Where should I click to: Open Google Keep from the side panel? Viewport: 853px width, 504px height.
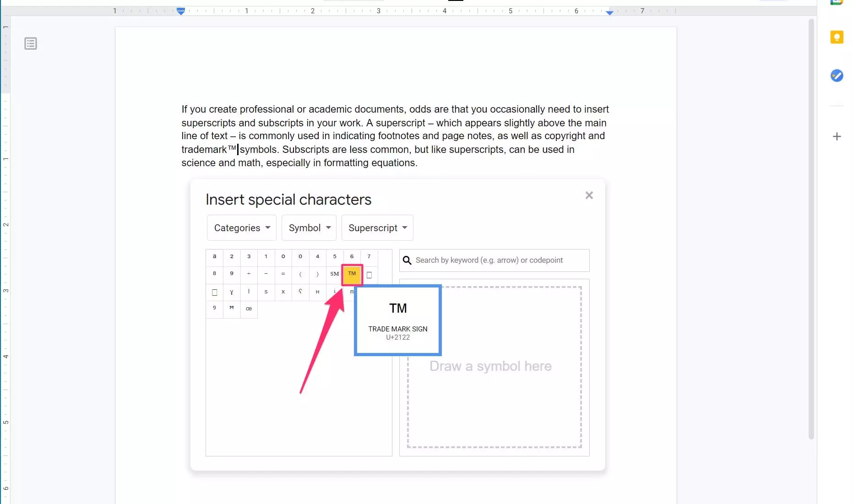click(837, 37)
